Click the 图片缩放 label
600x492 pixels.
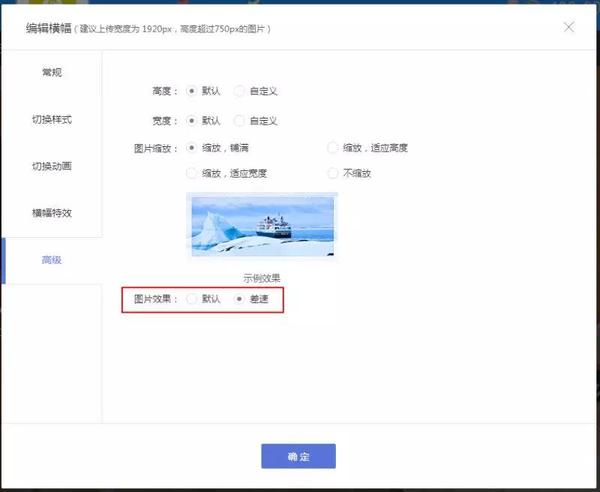tap(156, 148)
